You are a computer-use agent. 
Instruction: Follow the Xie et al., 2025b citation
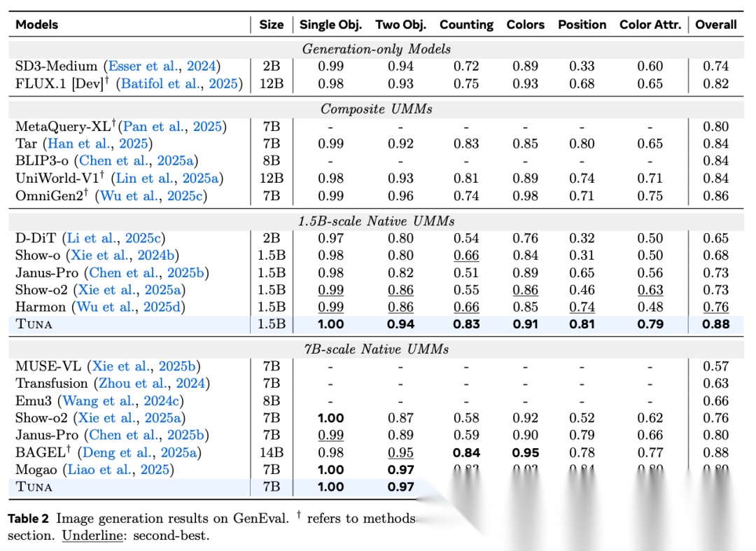[x=143, y=366]
